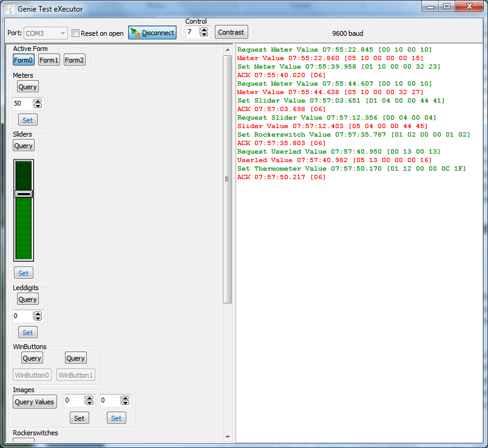Viewport: 488px width, 448px height.
Task: Click log line ACK 07:55:40.020
Action: [x=281, y=75]
